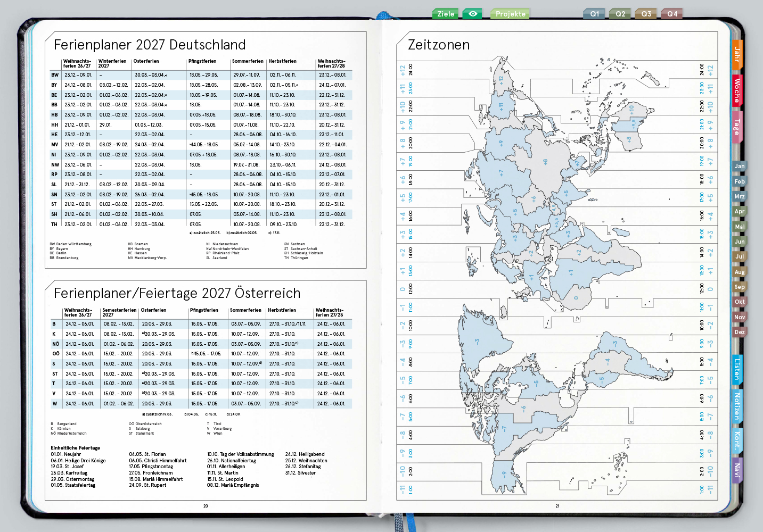Select the Q3 quarter tab
The image size is (763, 532).
pyautogui.click(x=646, y=14)
